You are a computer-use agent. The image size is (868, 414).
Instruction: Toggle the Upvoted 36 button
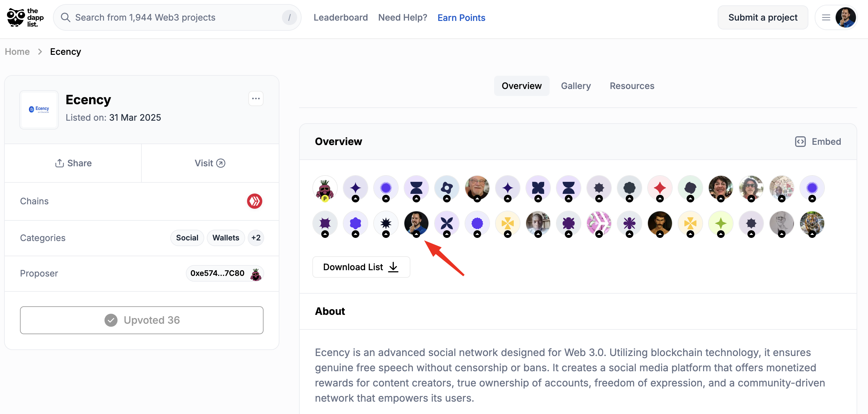141,320
